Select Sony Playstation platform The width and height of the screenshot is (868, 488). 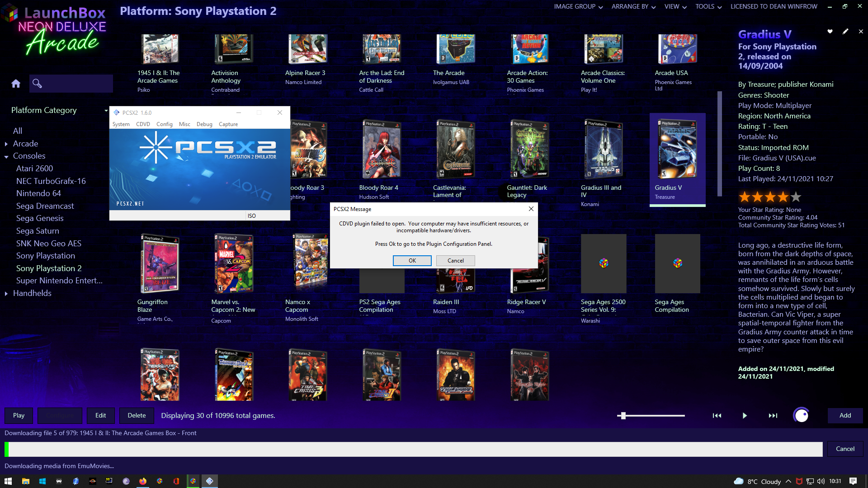[46, 256]
